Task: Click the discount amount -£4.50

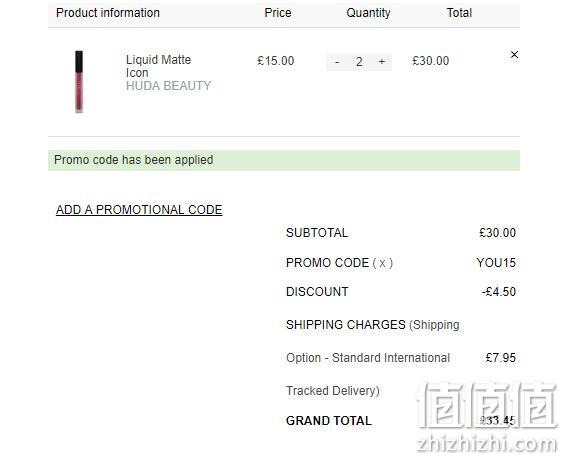Action: pos(498,292)
